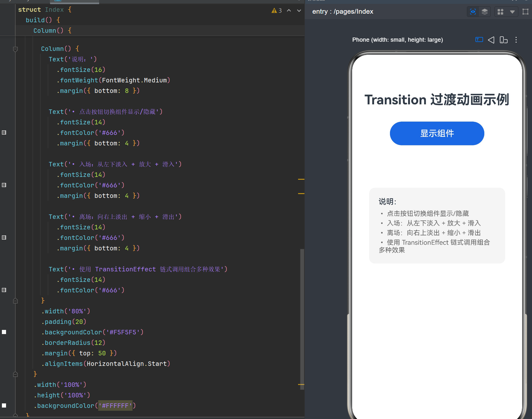Viewport: 532px width, 419px height.
Task: Tap the 显示组件 button in phone preview
Action: click(437, 133)
